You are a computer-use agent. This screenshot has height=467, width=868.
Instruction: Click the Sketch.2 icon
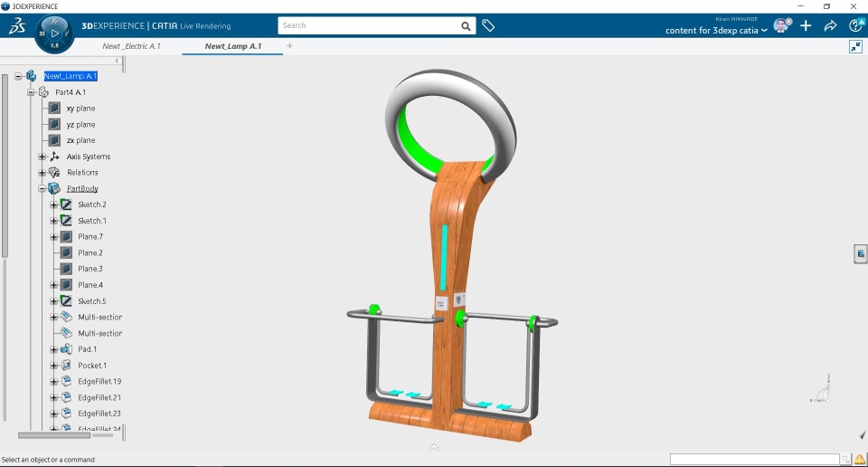66,205
